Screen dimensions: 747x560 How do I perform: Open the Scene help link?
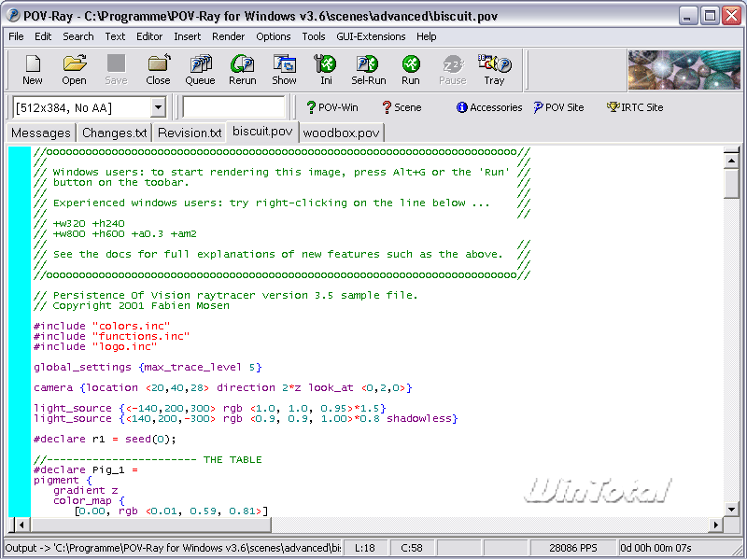[x=402, y=107]
